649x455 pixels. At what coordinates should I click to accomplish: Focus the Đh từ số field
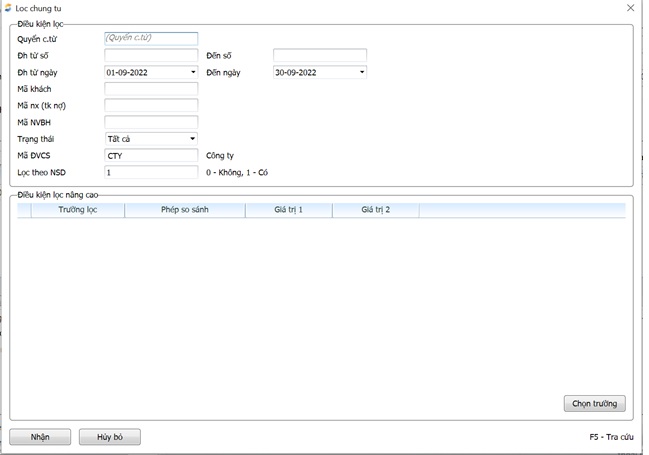tap(151, 55)
